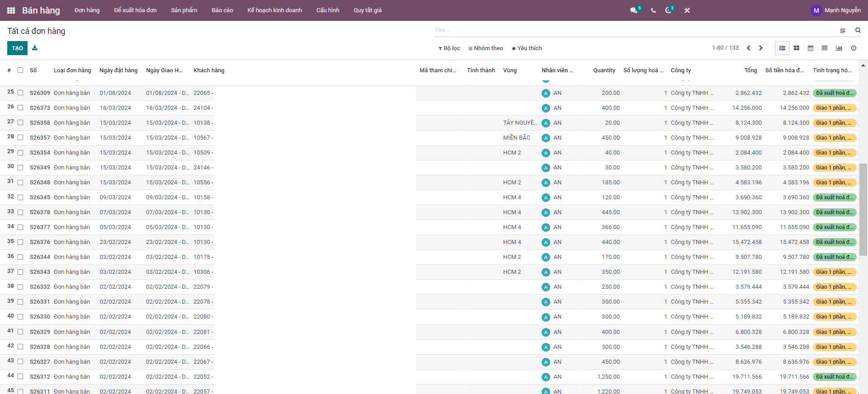Tick the select-all header checkbox
The width and height of the screenshot is (868, 394).
20,70
